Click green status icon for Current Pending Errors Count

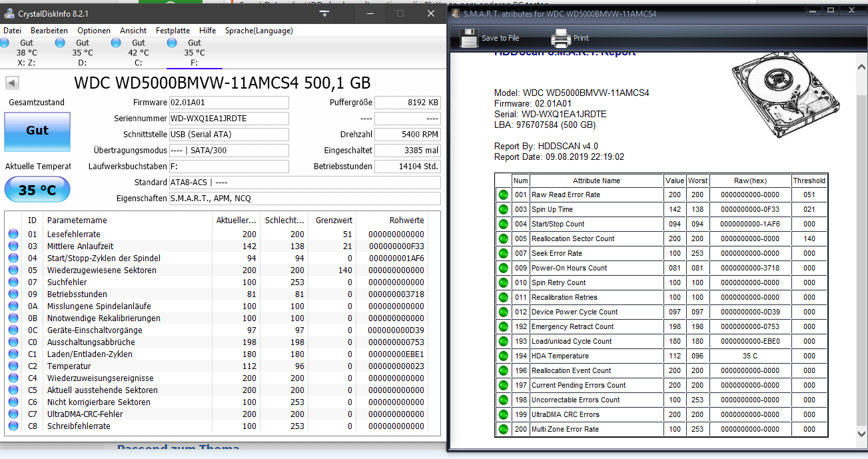(503, 385)
